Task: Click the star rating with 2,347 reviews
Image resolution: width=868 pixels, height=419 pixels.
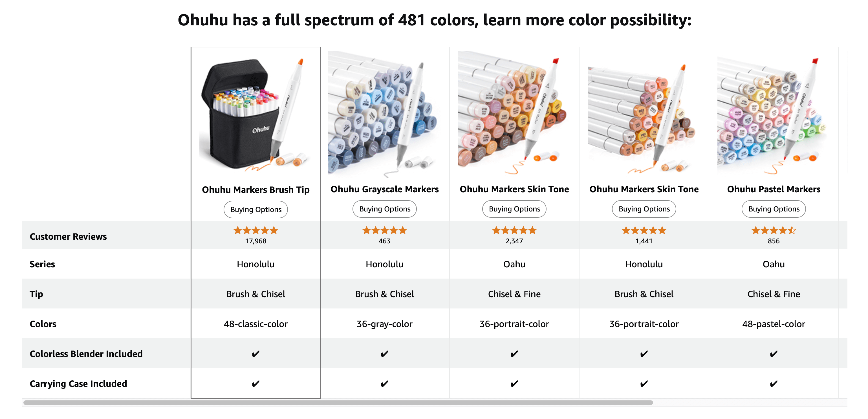Action: (x=514, y=230)
